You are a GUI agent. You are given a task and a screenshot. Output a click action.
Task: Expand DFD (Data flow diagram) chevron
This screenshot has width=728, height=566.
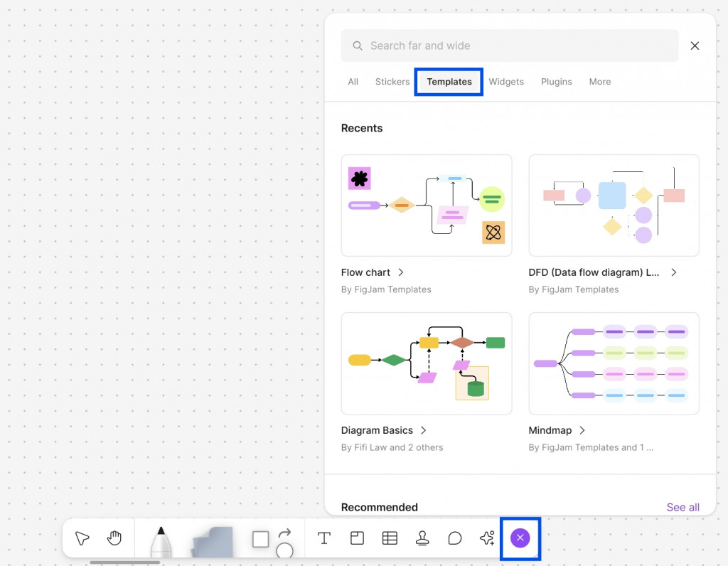(674, 272)
